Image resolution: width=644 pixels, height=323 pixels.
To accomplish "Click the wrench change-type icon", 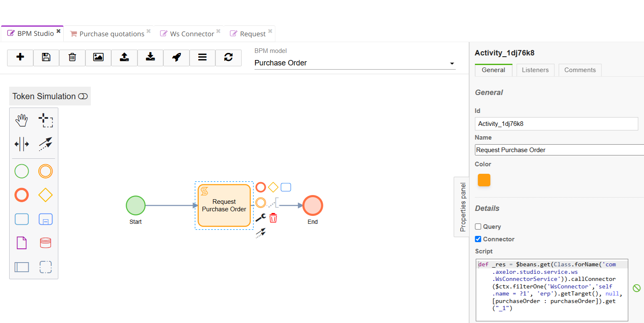I will (261, 218).
